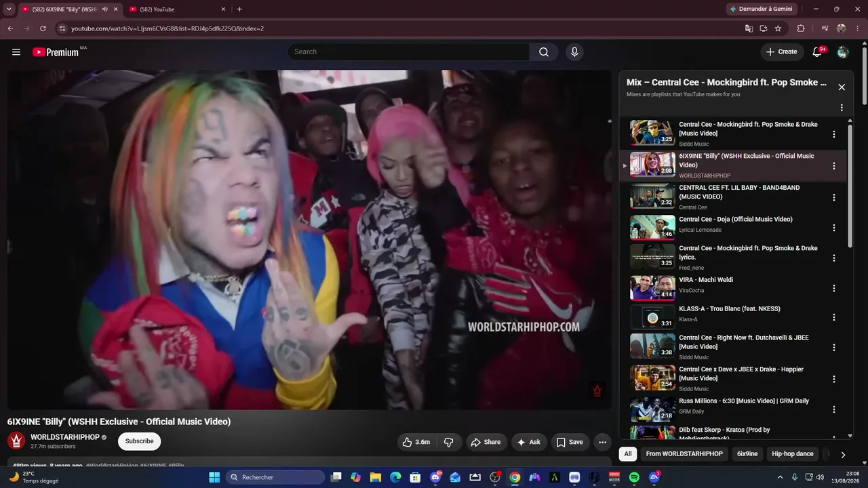Go to YouTube Premium home logo
Viewport: 868px width, 488px height.
56,52
